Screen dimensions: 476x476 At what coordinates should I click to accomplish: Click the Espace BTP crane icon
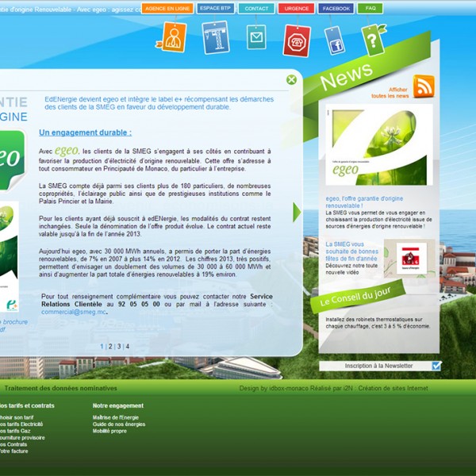(215, 37)
